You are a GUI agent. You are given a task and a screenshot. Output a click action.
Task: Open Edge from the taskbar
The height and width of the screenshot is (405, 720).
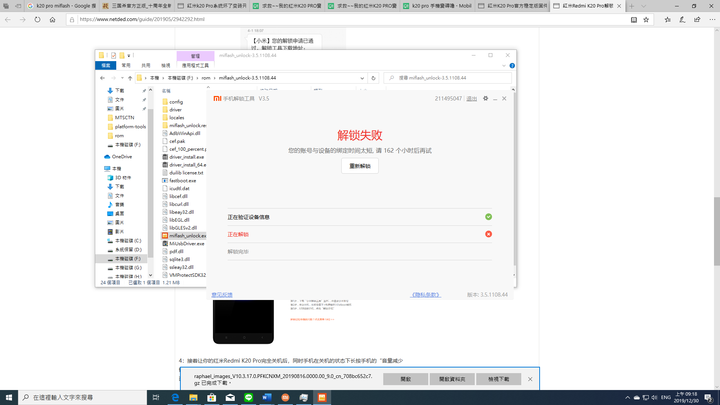175,397
